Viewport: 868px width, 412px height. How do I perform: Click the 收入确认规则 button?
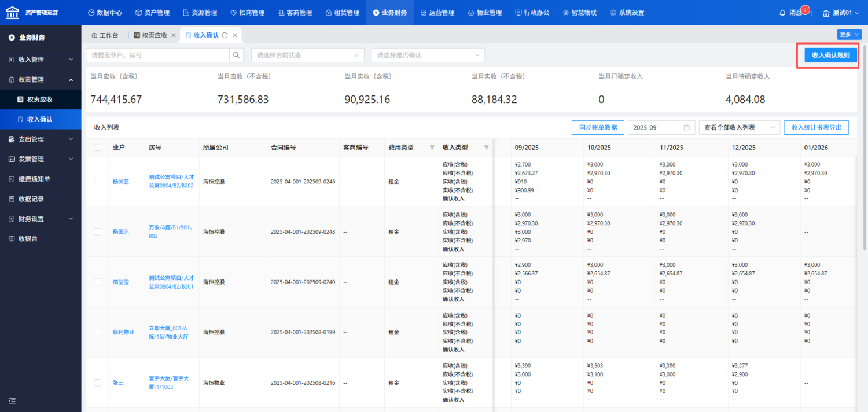pos(830,55)
